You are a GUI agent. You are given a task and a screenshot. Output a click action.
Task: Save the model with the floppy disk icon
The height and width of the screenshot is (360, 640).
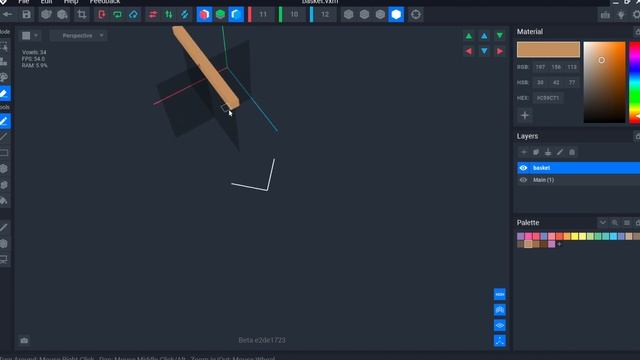click(27, 15)
